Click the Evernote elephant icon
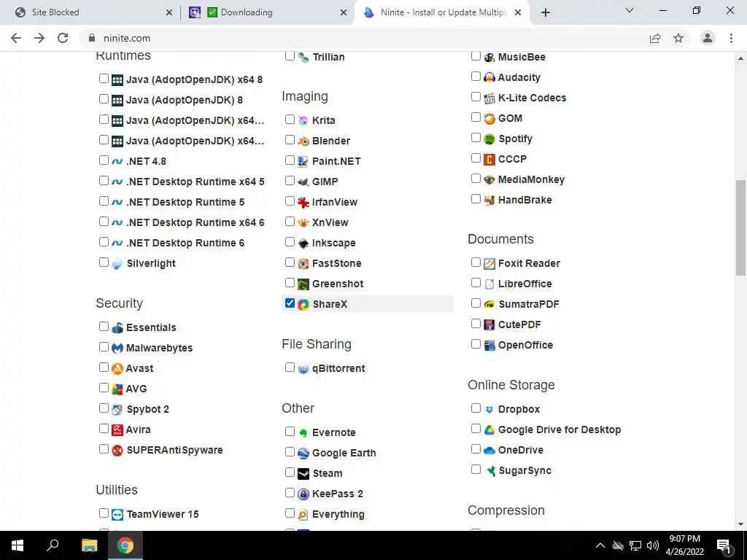Screen dimensions: 747x560 click(303, 433)
